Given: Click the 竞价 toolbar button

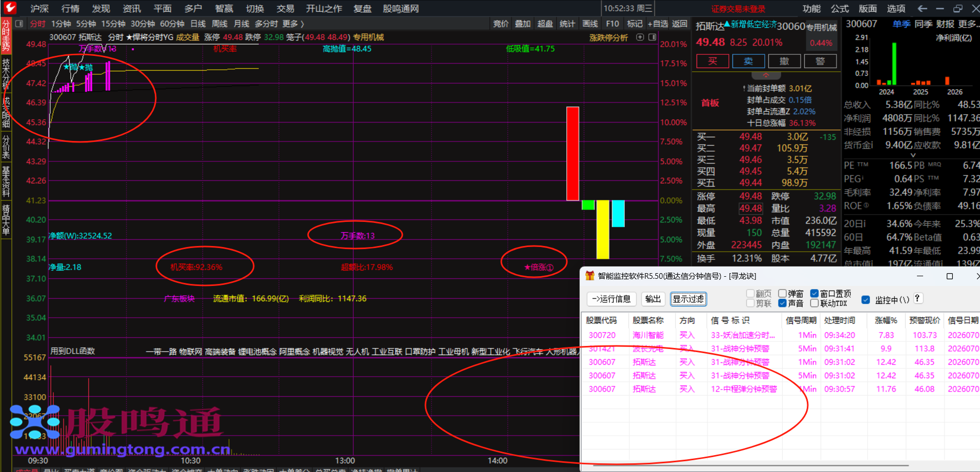Looking at the screenshot, I should [501, 24].
